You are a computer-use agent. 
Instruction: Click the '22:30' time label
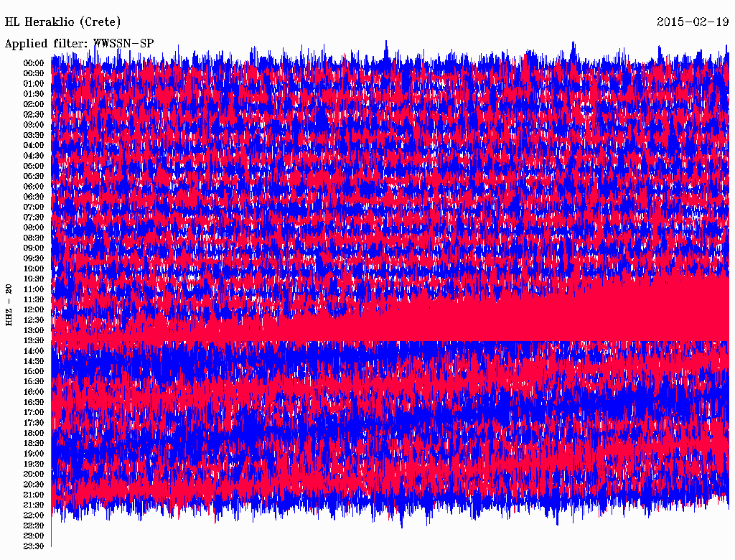[x=33, y=526]
